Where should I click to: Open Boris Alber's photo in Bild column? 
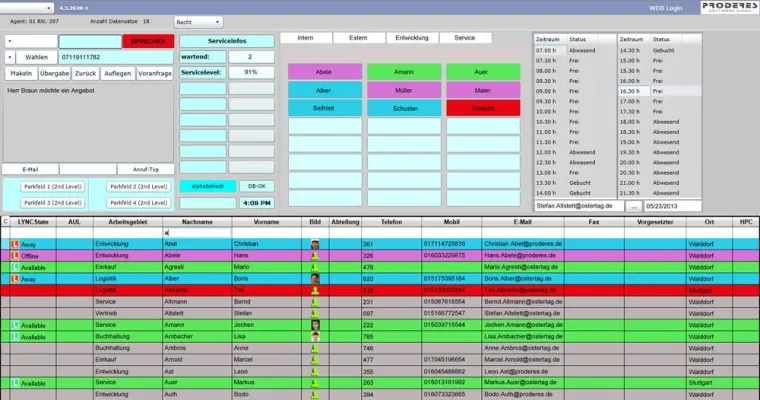[315, 279]
